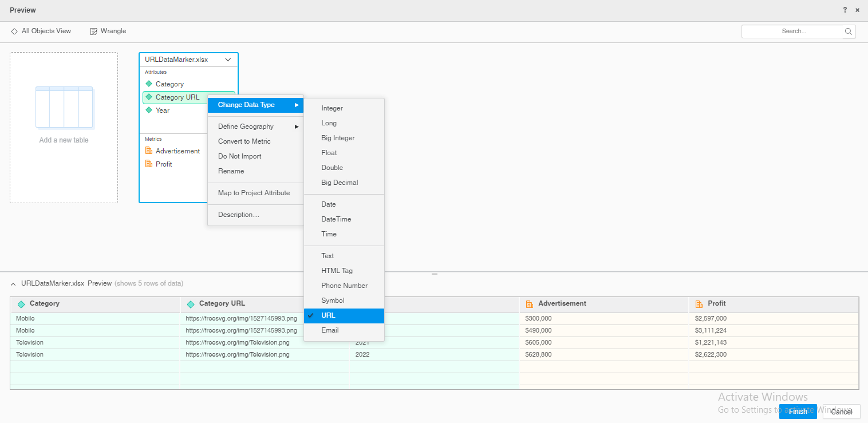Open the URLDataMarker.xlsx table dropdown
868x423 pixels.
coord(228,59)
